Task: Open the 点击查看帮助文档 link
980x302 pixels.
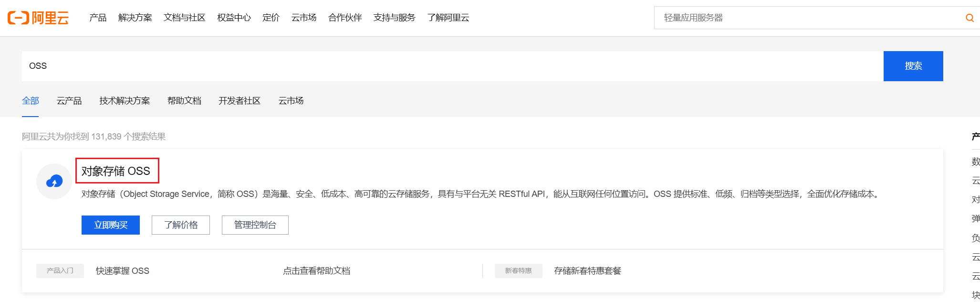Action: click(x=317, y=271)
